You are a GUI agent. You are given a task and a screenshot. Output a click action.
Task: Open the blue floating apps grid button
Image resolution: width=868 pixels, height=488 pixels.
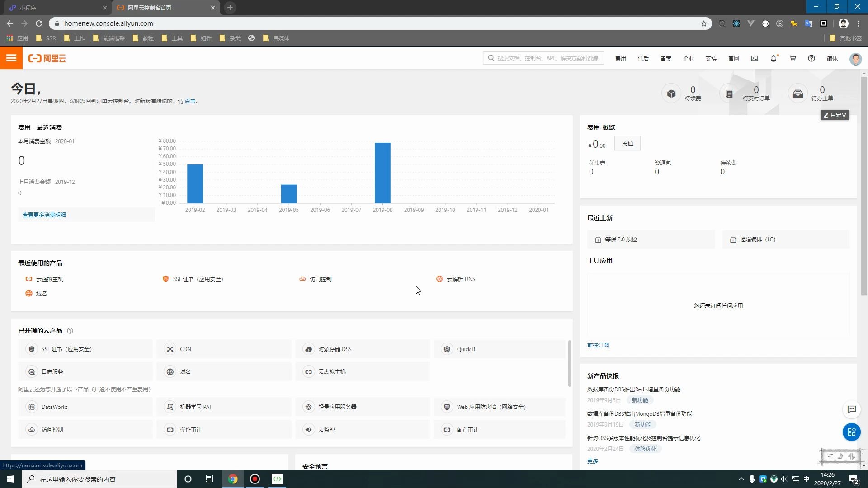852,432
